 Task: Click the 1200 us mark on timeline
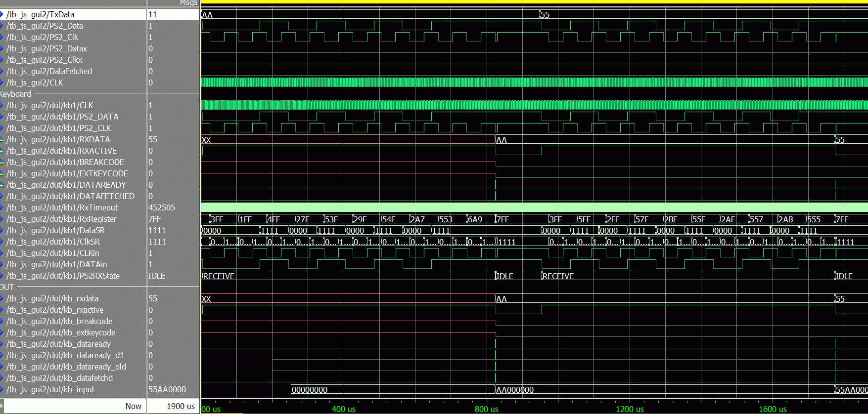pos(630,409)
